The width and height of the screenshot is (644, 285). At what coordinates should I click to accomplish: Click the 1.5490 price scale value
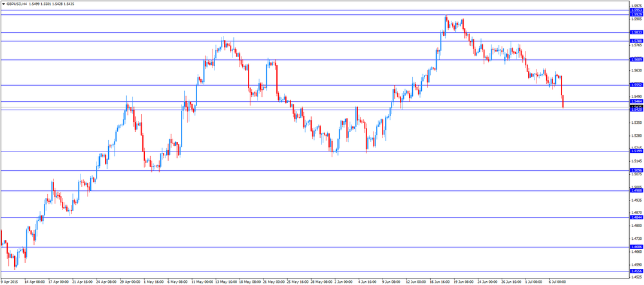tap(637, 97)
